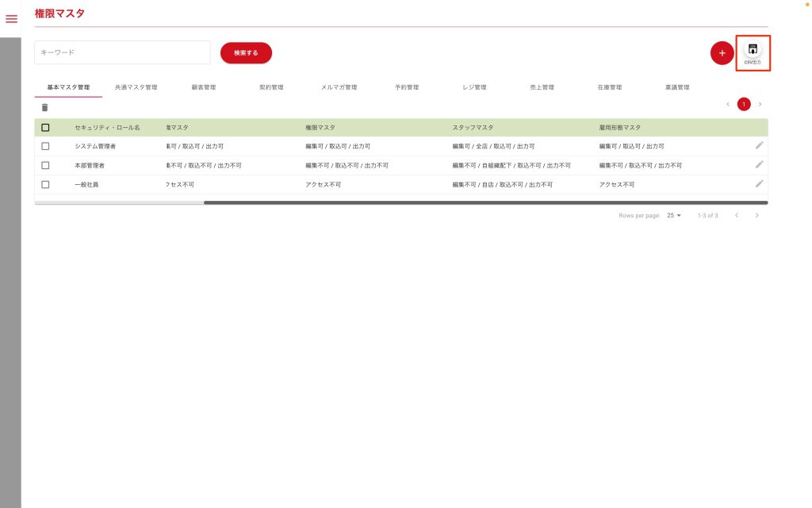Edit the 本部管理者 row with pencil icon
Image resolution: width=812 pixels, height=508 pixels.
point(759,164)
